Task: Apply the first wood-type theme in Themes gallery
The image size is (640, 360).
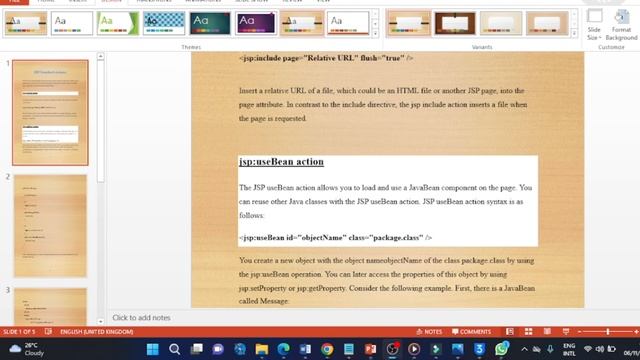Action: point(26,23)
